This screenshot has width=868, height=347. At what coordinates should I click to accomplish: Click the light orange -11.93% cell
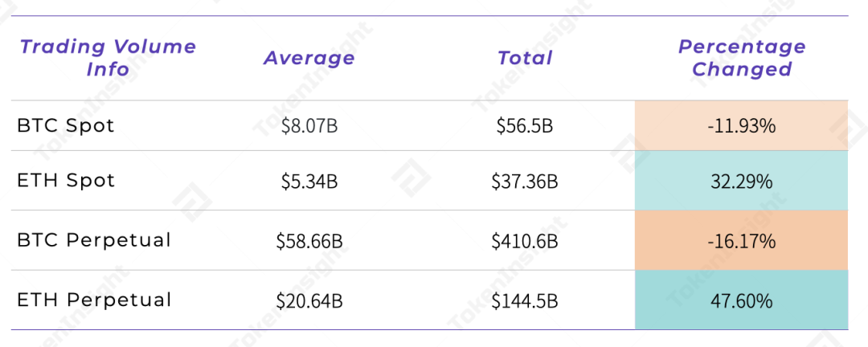tap(741, 126)
